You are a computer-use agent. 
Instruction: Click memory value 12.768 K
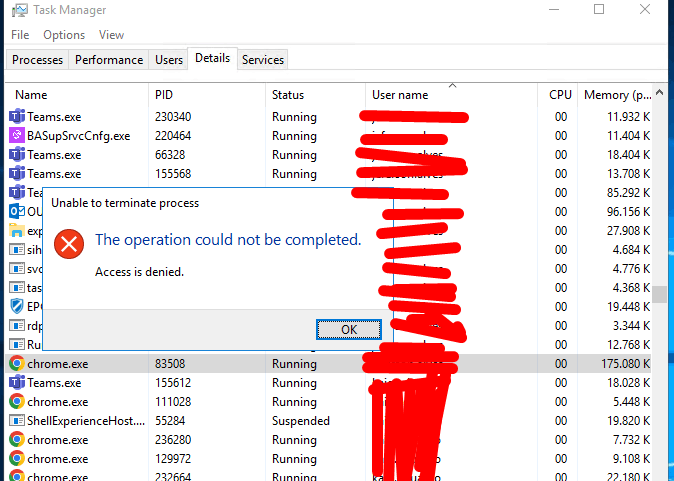point(628,345)
